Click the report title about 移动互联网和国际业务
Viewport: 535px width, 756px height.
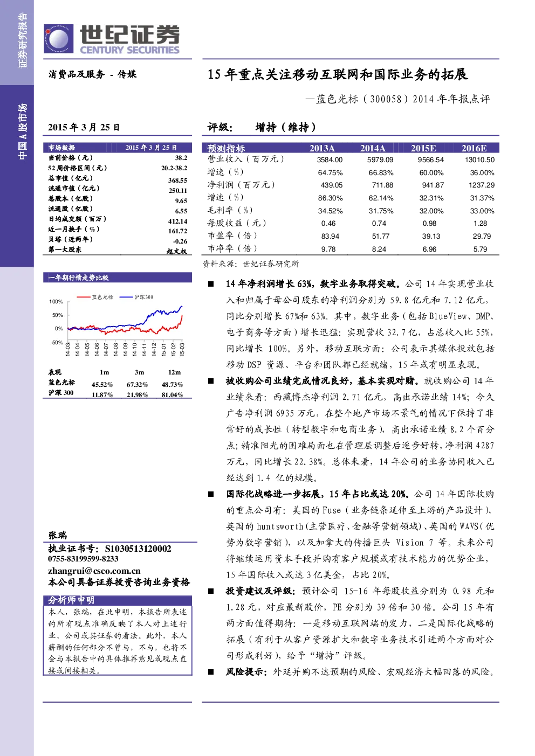click(x=338, y=74)
